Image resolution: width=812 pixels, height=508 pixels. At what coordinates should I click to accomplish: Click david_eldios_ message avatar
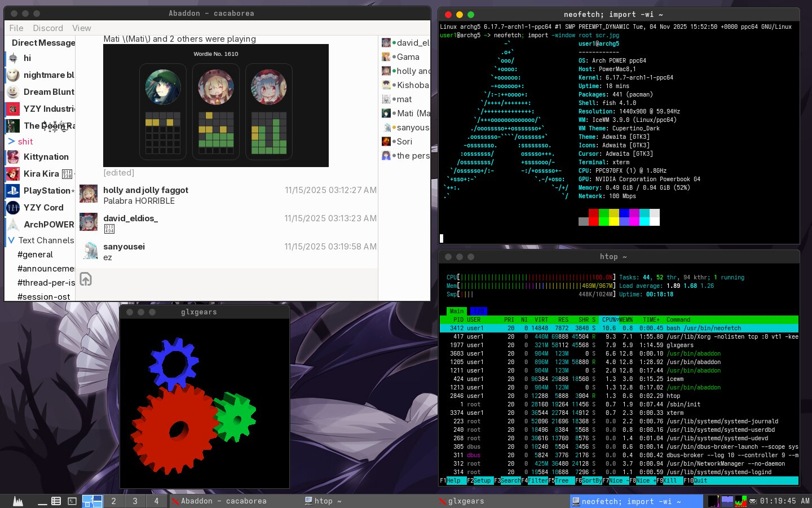coord(89,222)
